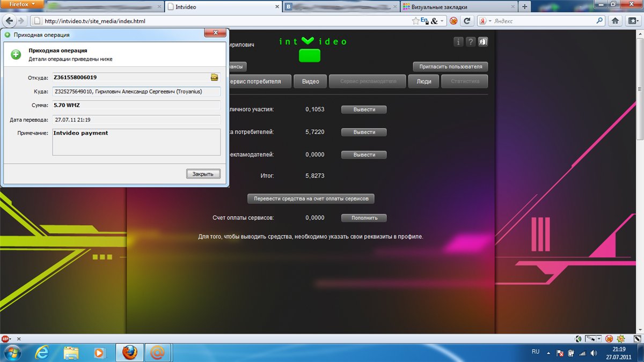644x362 pixels.
Task: Open Windows Explorer from the taskbar
Action: click(71, 352)
